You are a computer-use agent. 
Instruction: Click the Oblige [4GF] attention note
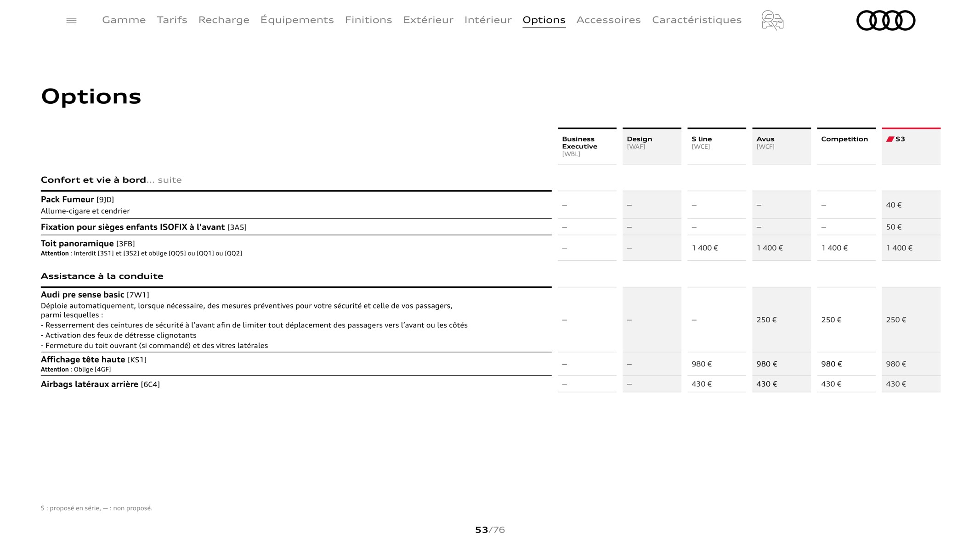tap(76, 370)
